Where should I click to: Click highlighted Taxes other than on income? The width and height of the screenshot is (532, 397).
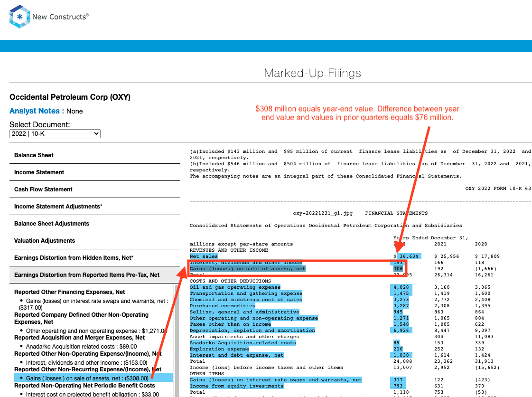pyautogui.click(x=230, y=324)
